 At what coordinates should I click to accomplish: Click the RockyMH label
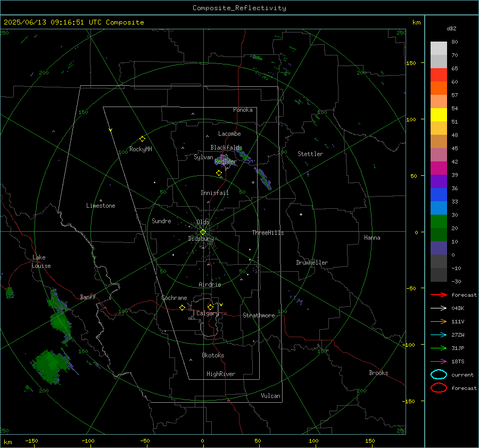pos(141,149)
